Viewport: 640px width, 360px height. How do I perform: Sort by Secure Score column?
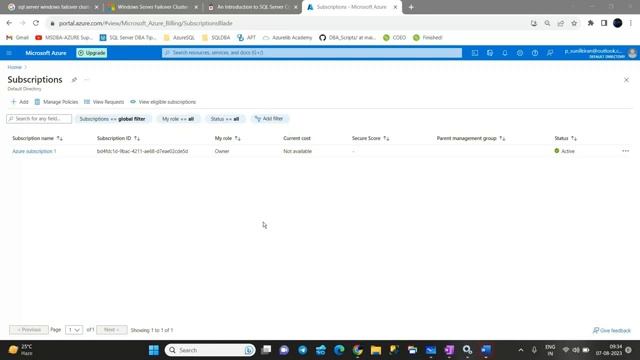370,138
